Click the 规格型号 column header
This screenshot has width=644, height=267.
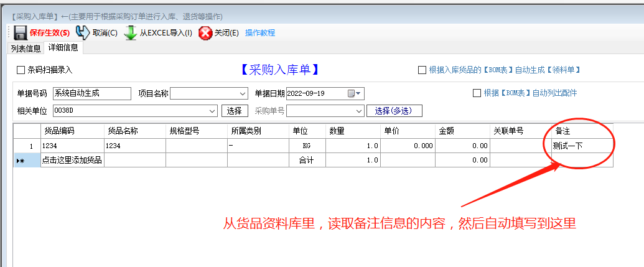pyautogui.click(x=197, y=131)
